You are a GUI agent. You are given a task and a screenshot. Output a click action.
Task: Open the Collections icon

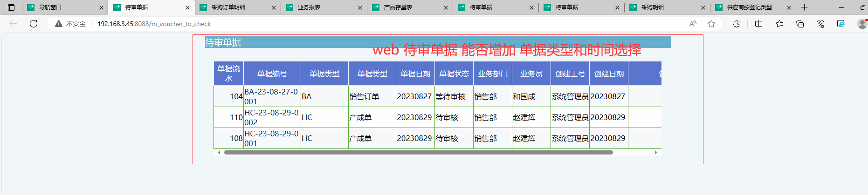click(x=800, y=24)
